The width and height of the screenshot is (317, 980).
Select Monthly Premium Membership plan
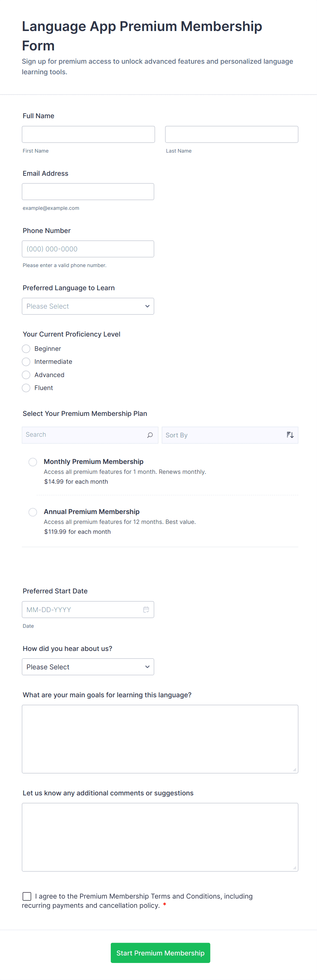tap(33, 462)
